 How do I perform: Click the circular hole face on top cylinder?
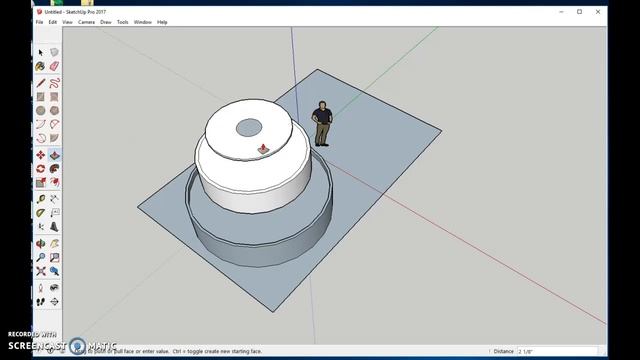249,128
